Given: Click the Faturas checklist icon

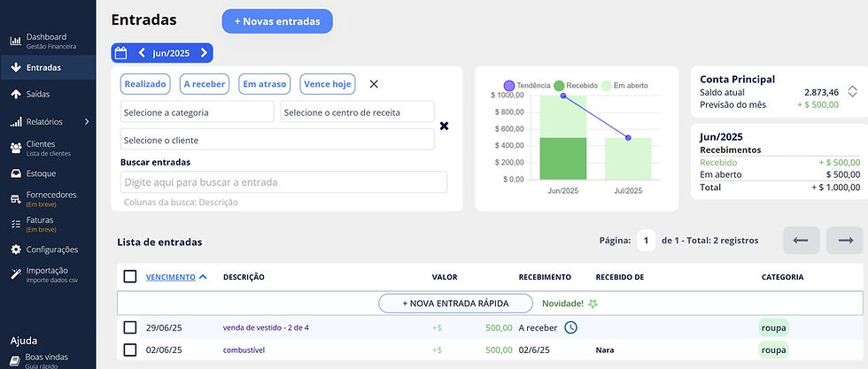Looking at the screenshot, I should click(x=16, y=224).
